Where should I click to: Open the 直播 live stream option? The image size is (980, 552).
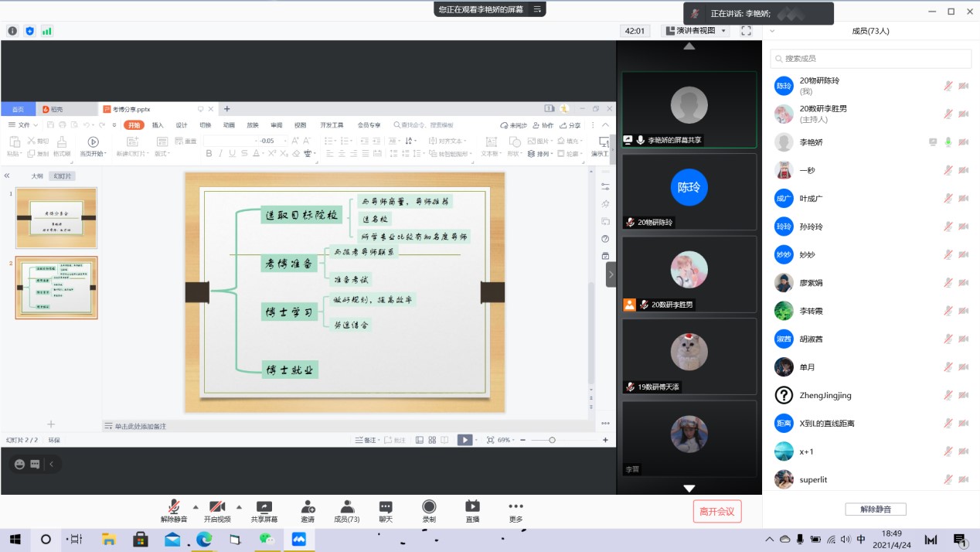point(472,511)
